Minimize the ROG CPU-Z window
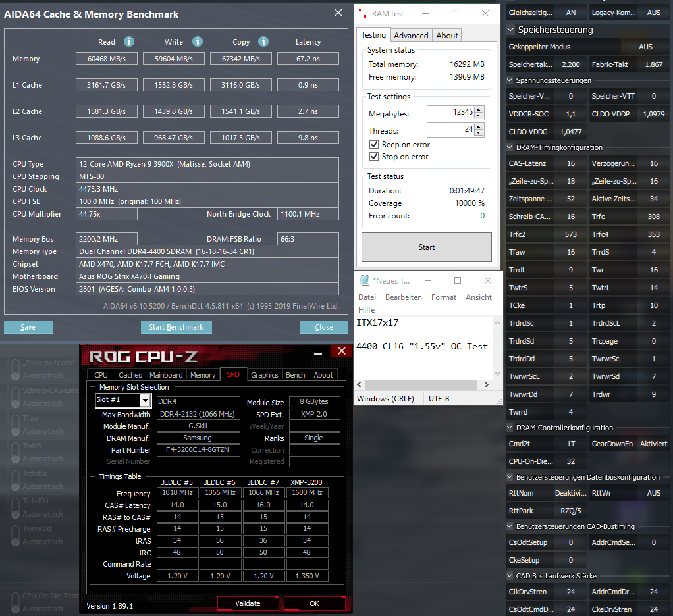The height and width of the screenshot is (616, 673). point(318,354)
